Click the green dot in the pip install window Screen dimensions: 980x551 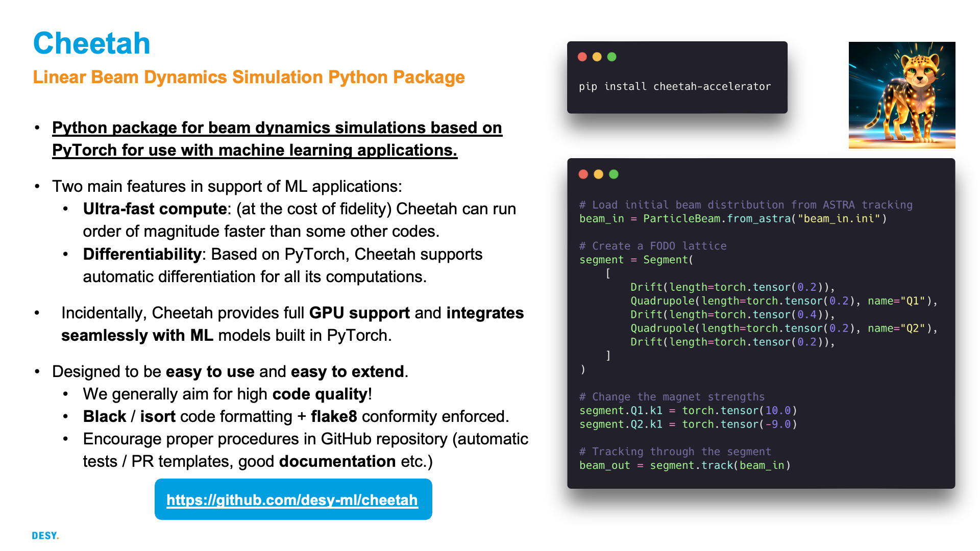click(x=611, y=57)
